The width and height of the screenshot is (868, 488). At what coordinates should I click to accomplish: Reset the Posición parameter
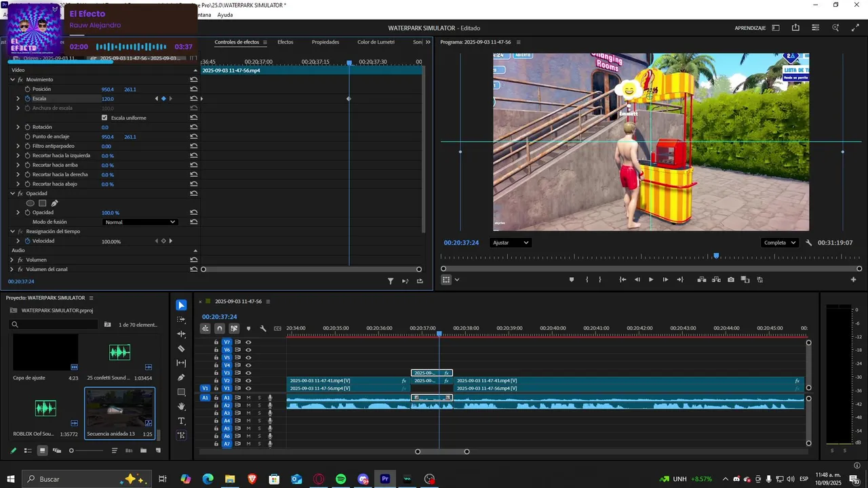point(194,89)
